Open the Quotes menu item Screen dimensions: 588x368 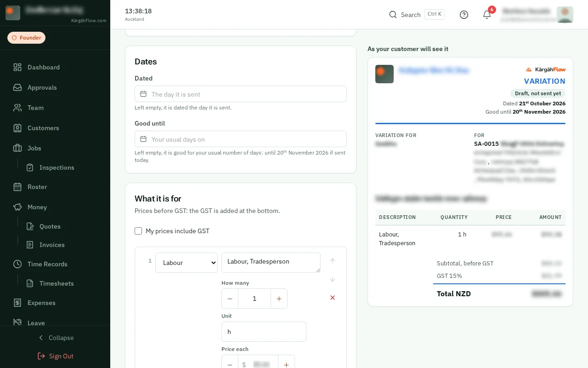tap(50, 226)
